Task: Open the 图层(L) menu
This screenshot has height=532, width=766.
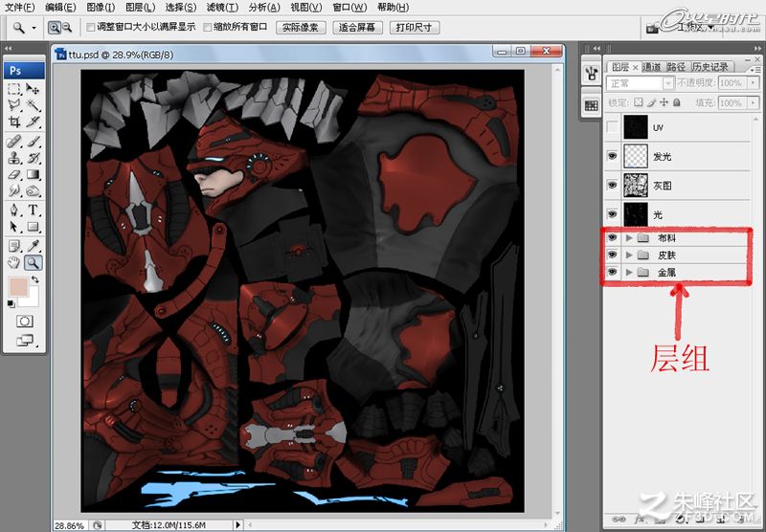Action: (x=140, y=8)
